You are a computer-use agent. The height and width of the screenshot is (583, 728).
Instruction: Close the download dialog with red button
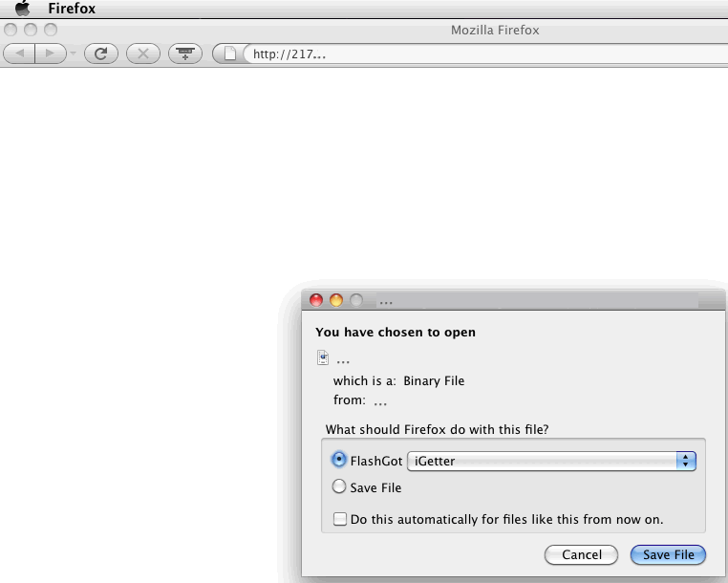(316, 300)
